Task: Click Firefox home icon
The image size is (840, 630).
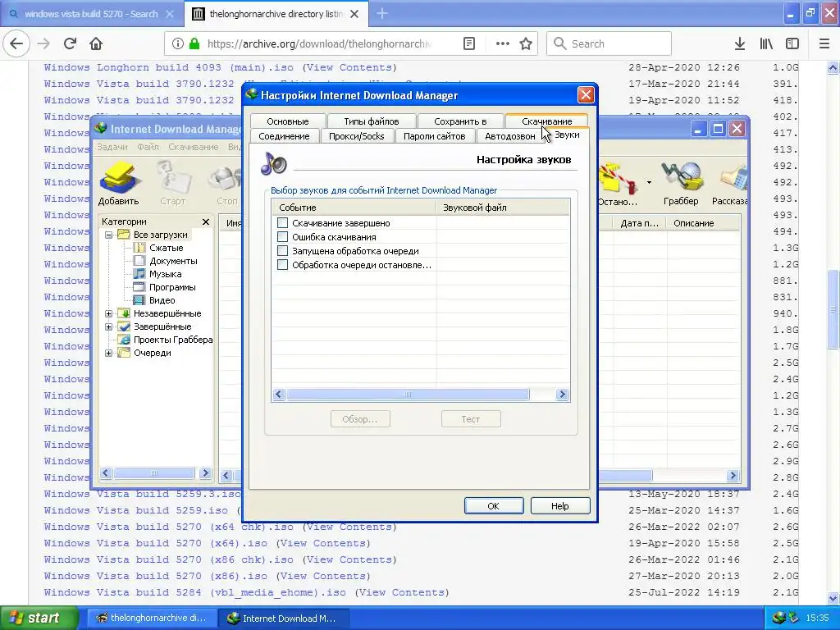Action: (x=96, y=43)
